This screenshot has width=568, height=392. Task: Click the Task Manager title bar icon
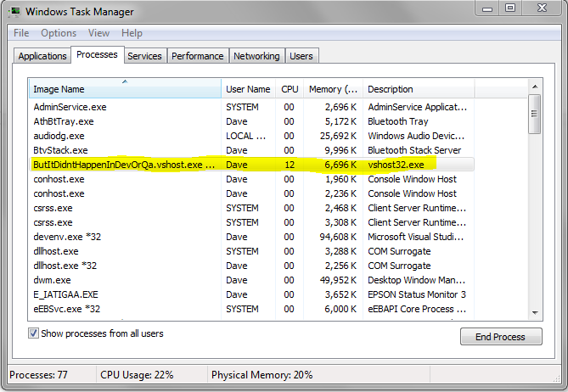click(x=14, y=12)
